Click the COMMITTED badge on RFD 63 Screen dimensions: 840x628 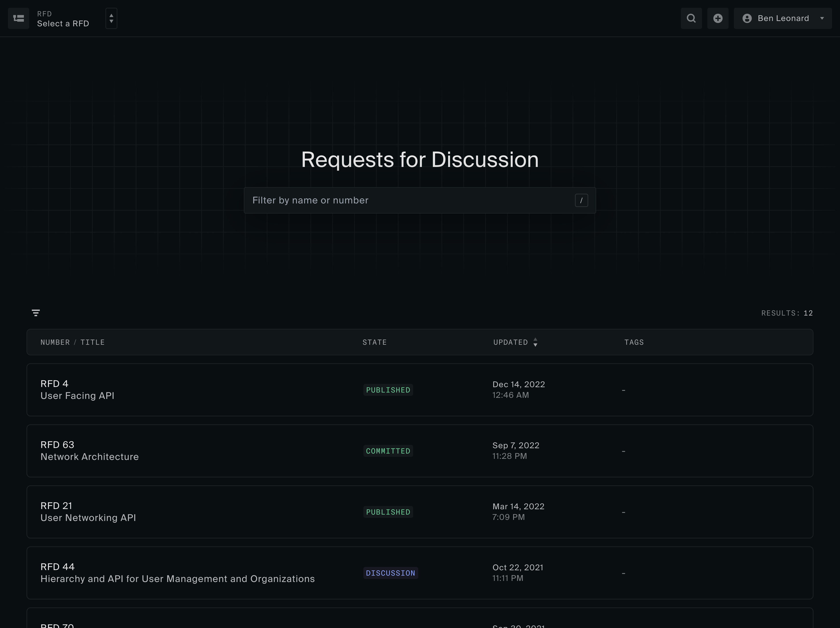388,451
